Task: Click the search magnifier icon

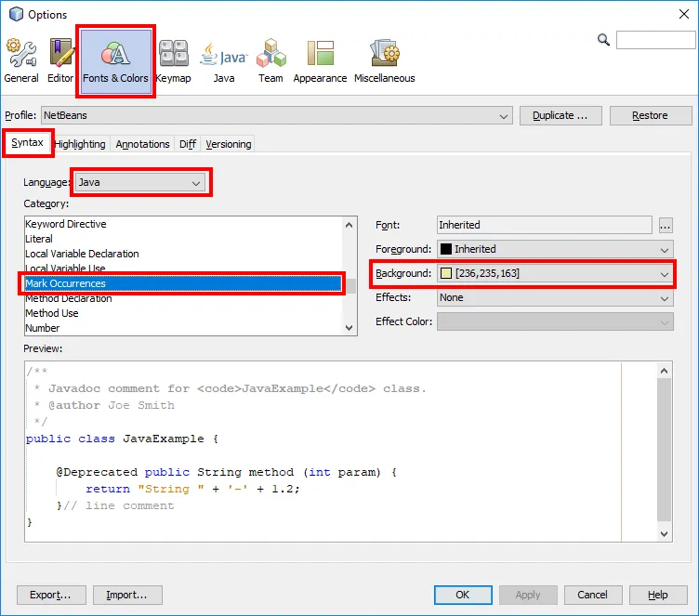Action: (603, 40)
